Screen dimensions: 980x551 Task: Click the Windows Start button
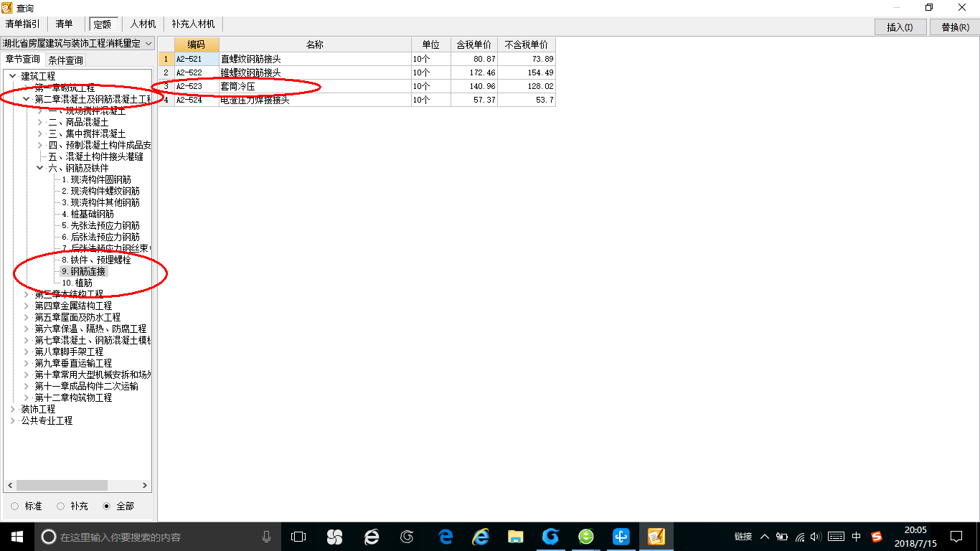click(x=17, y=537)
